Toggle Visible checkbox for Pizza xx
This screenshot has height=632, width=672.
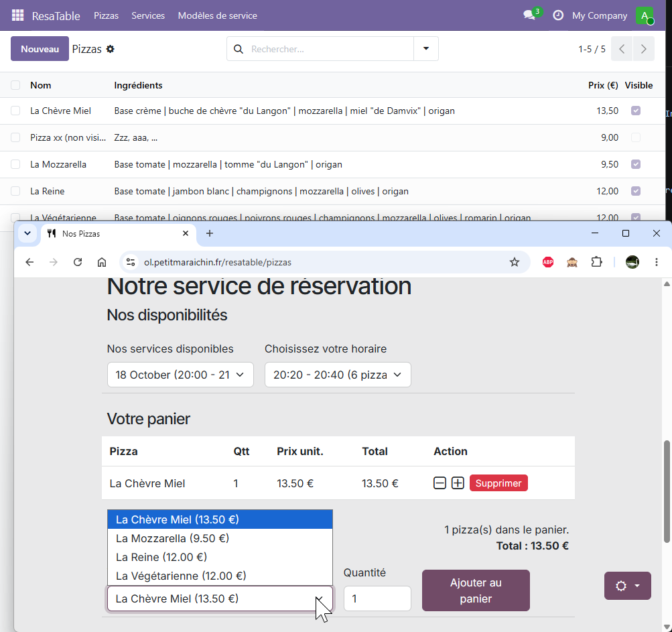[x=636, y=137]
